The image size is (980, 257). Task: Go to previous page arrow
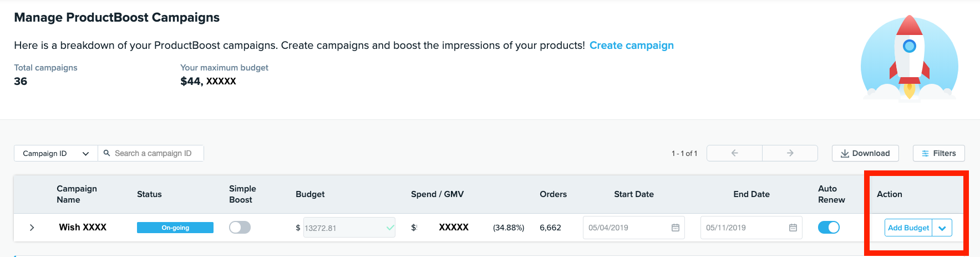734,153
